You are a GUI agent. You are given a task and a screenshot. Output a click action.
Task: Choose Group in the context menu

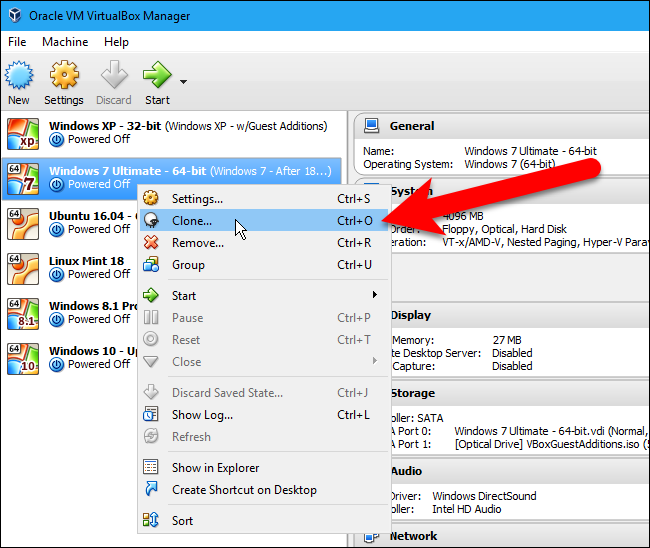(x=264, y=264)
